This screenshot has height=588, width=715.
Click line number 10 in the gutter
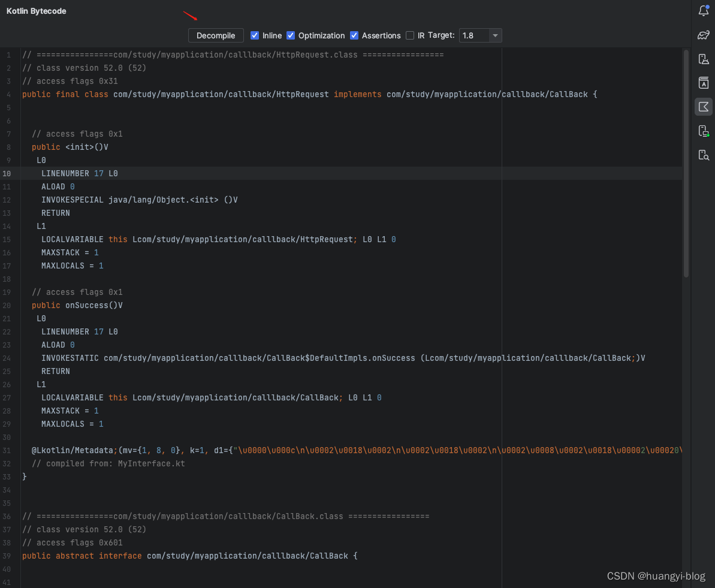click(x=7, y=173)
